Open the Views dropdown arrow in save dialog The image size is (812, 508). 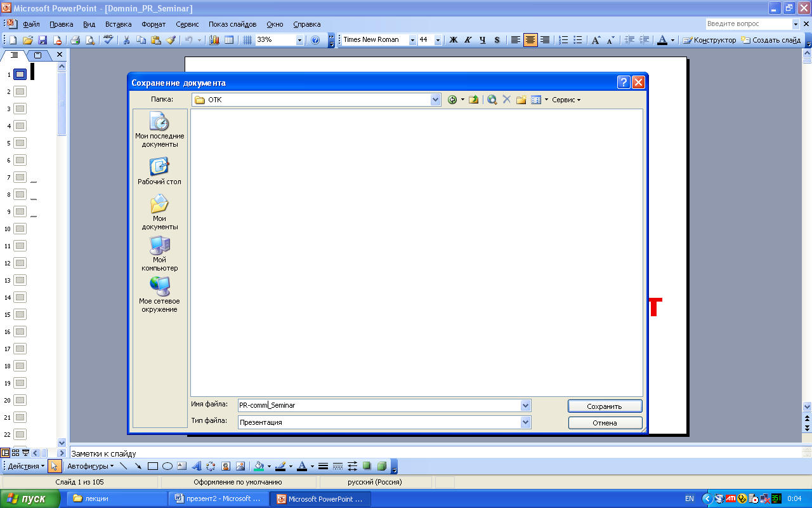(546, 100)
